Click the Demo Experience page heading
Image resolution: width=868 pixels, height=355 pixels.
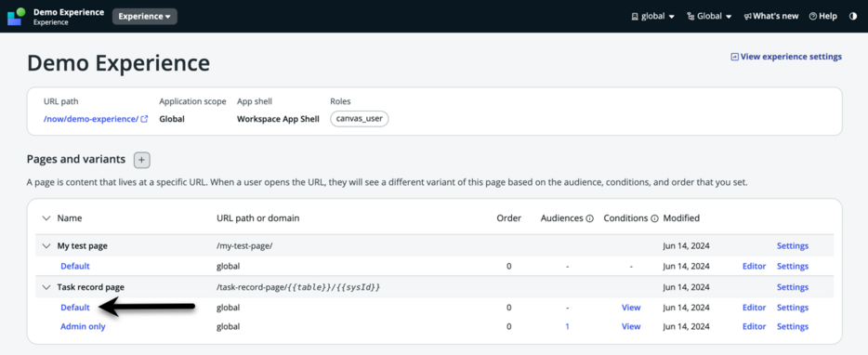click(118, 64)
